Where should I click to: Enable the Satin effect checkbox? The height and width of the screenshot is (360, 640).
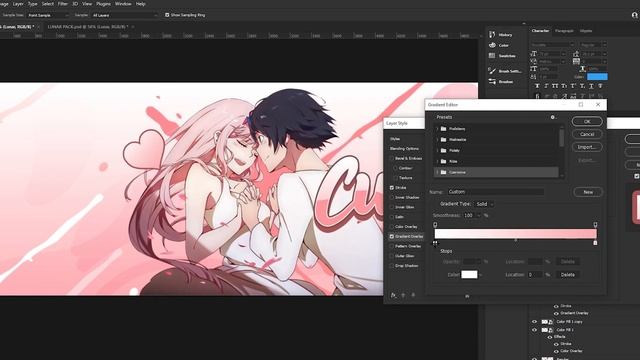pos(392,217)
